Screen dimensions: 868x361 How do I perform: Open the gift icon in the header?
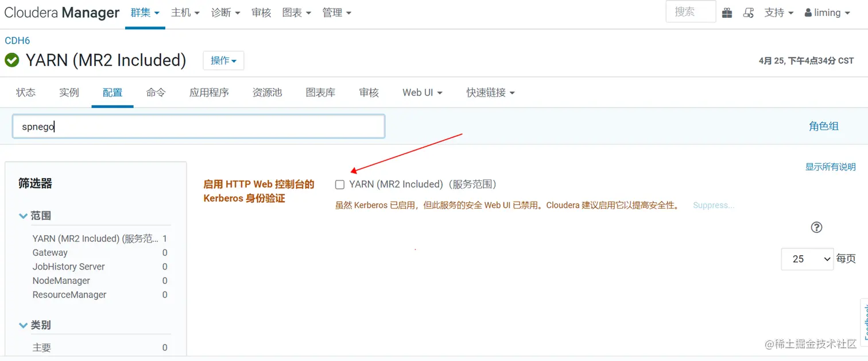tap(727, 13)
